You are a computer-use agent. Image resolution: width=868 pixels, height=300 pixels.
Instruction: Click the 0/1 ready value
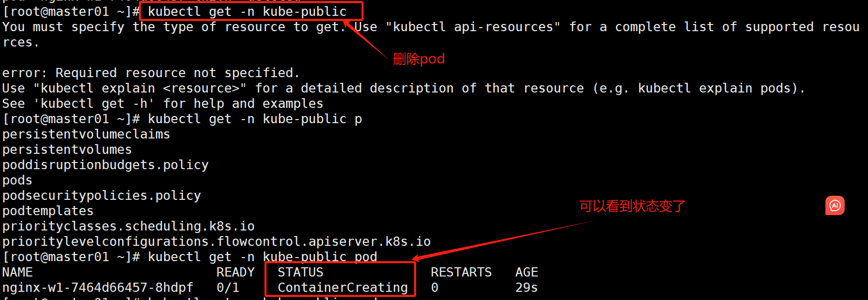click(x=228, y=288)
